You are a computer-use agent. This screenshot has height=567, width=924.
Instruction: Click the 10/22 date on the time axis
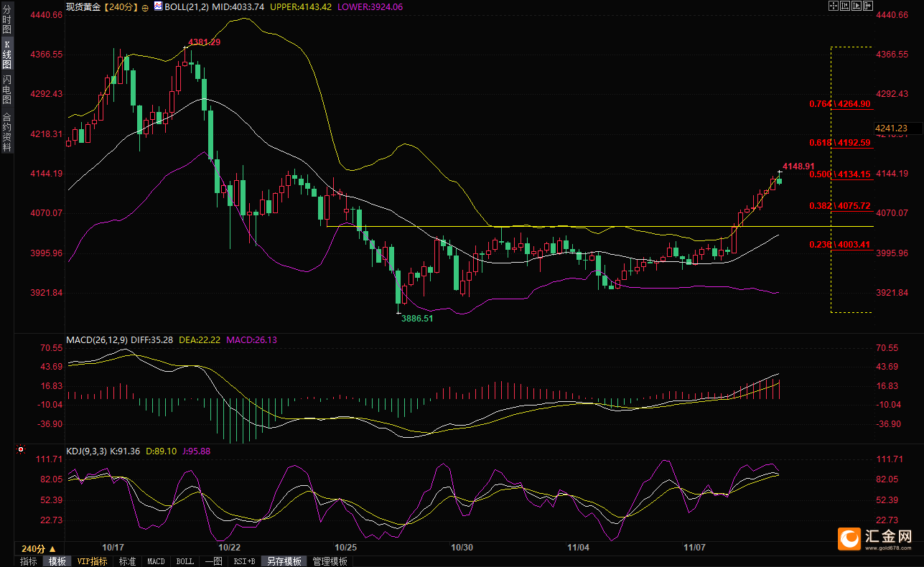230,547
